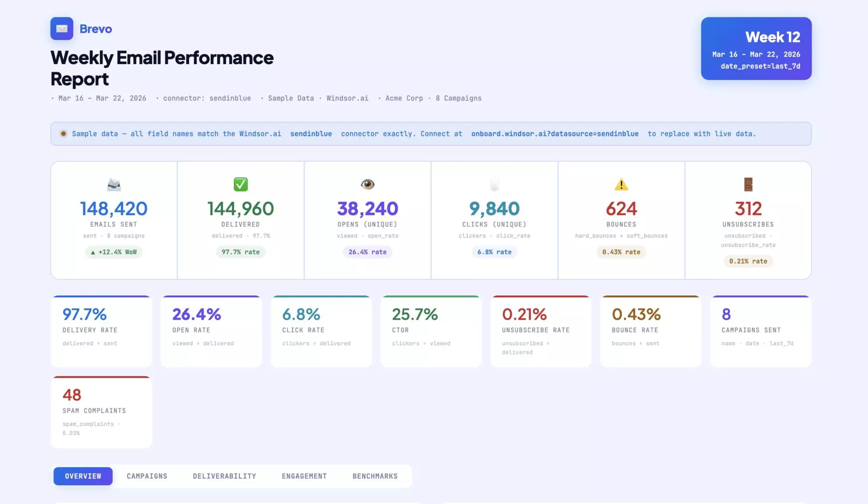Viewport: 868px width, 504px height.
Task: Switch to the Campaigns tab
Action: 147,476
